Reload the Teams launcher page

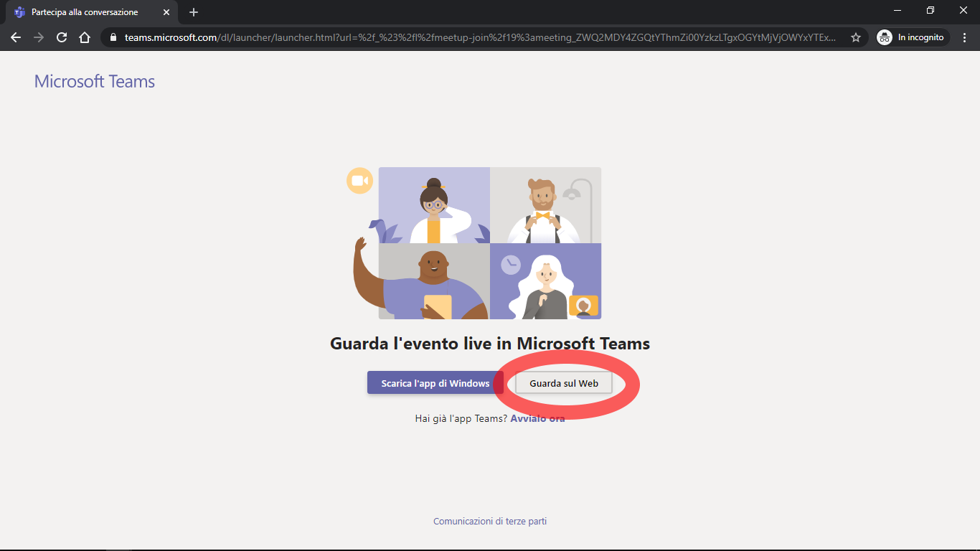[62, 37]
